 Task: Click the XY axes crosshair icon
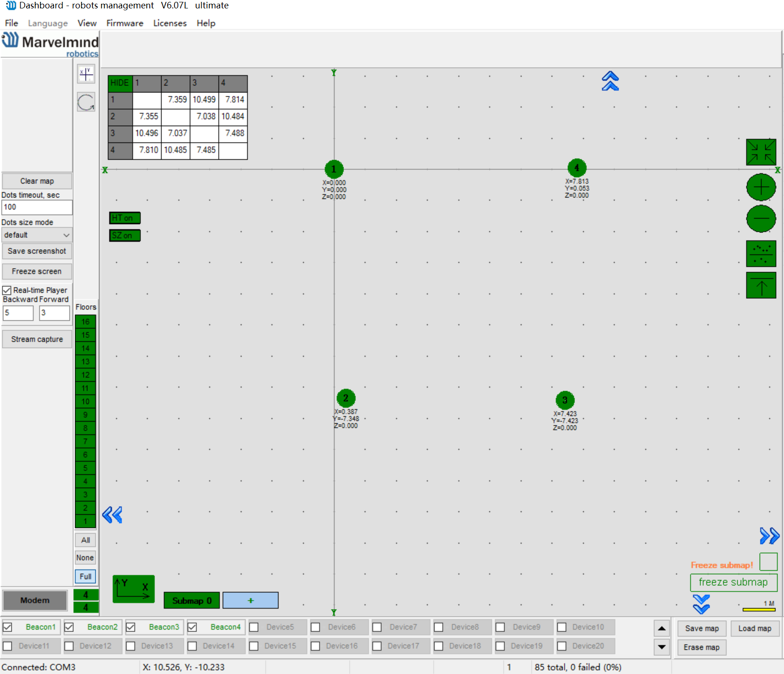pyautogui.click(x=86, y=74)
